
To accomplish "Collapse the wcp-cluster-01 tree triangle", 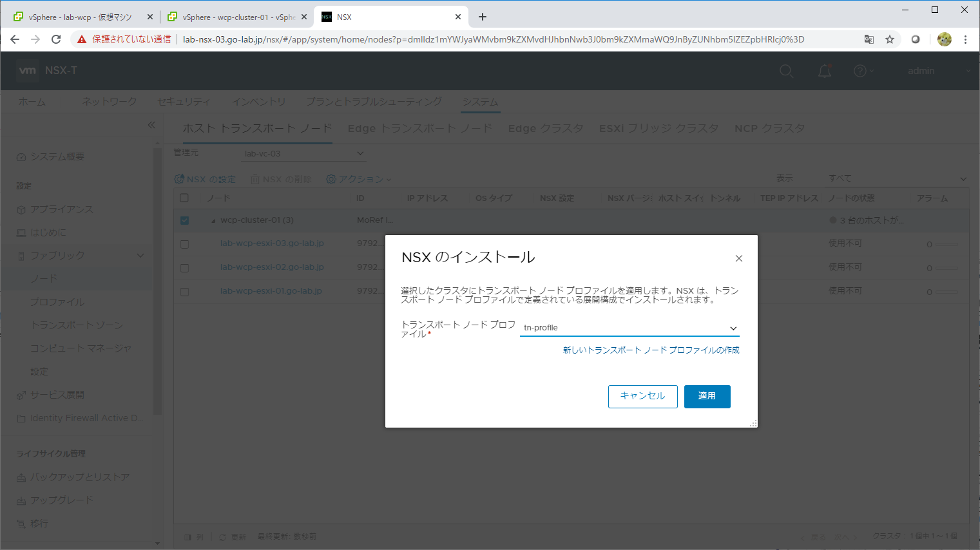I will 213,221.
